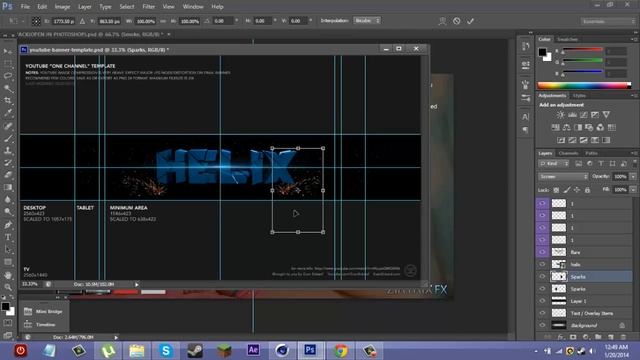Viewport: 640px width, 360px height.
Task: Open the layer Kind filter dropdown
Action: pos(554,164)
